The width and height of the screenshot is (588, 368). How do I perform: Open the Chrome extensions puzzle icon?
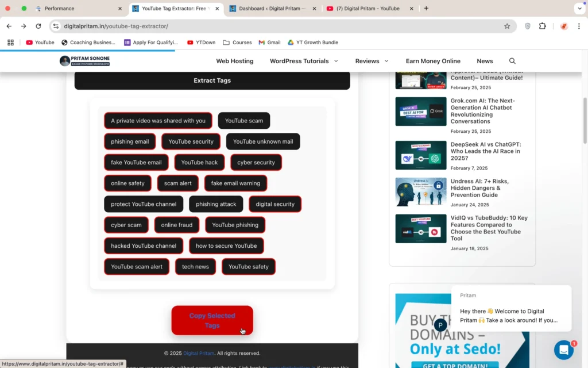pyautogui.click(x=542, y=26)
